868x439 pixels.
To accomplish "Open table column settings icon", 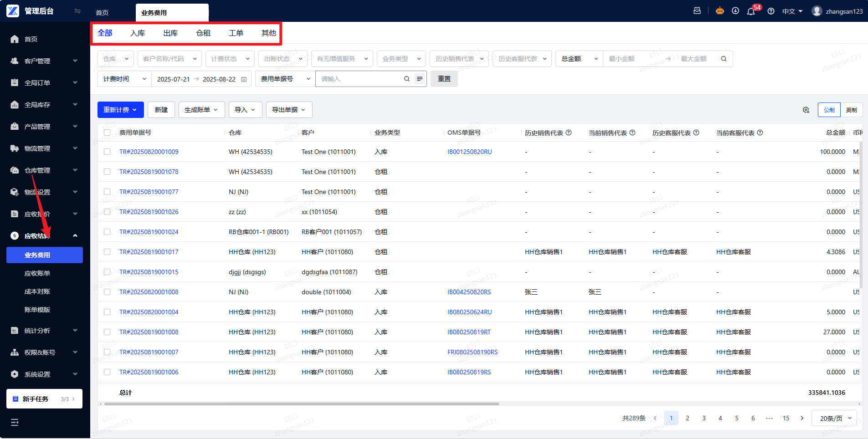I will (x=806, y=110).
